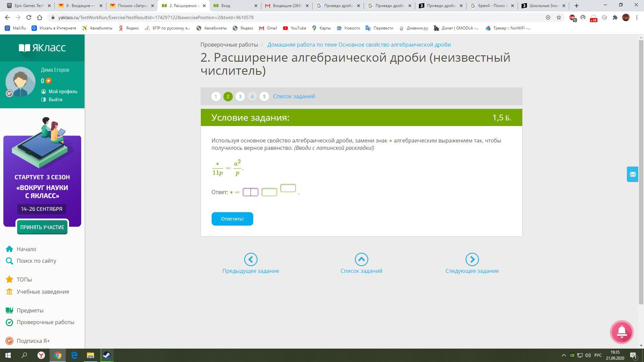Viewport: 644px width, 362px height.
Task: Go to task number 5
Action: pyautogui.click(x=264, y=97)
